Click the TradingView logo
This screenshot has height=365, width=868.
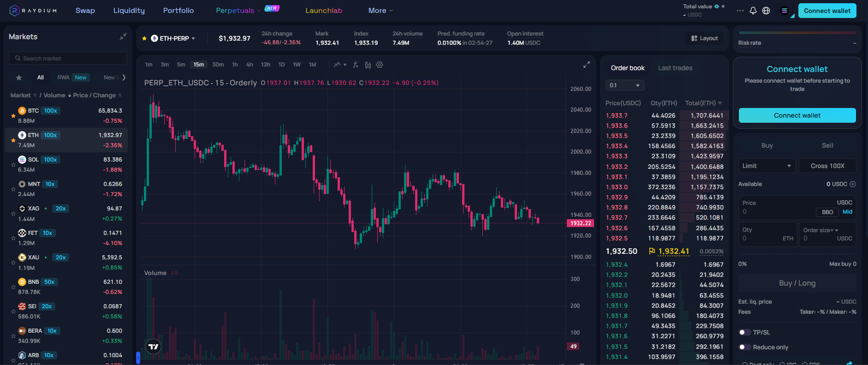[x=154, y=347]
